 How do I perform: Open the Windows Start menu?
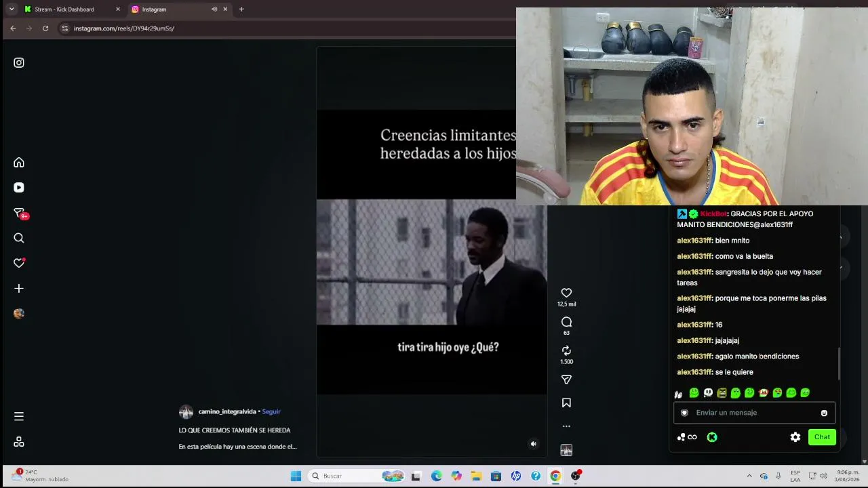(x=296, y=476)
